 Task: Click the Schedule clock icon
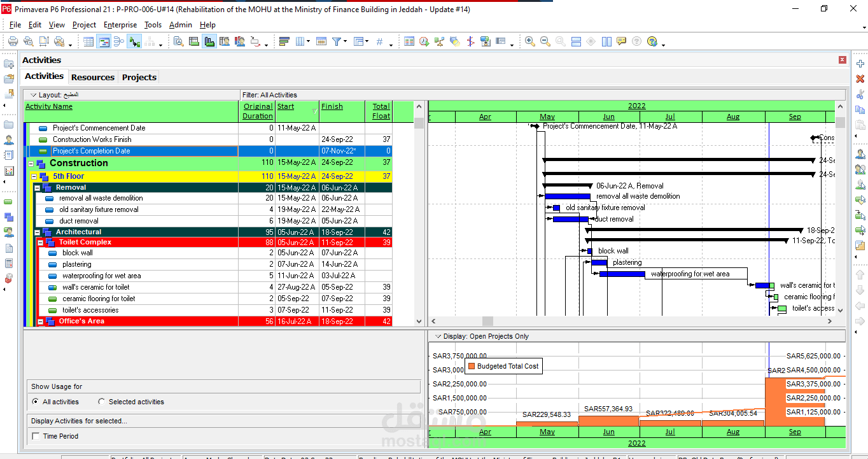click(424, 41)
